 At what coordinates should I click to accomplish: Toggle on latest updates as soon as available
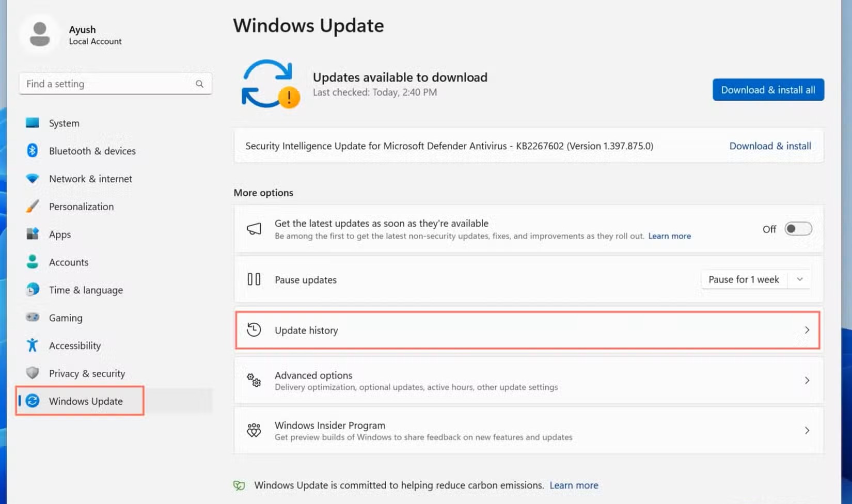click(x=797, y=229)
